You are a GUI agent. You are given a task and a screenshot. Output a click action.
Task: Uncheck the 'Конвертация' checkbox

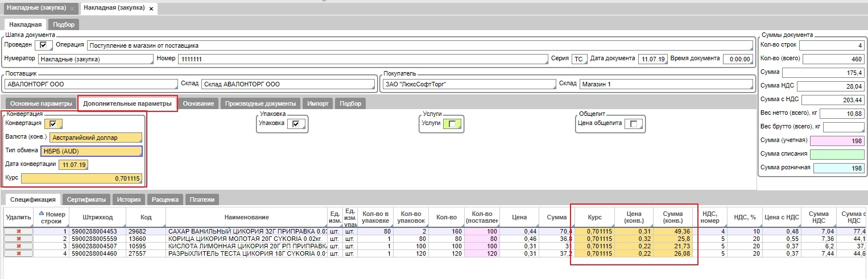tap(56, 123)
